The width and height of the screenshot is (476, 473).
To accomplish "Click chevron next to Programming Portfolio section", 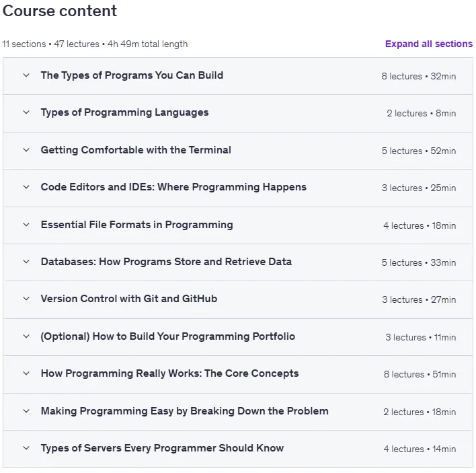I will point(26,336).
